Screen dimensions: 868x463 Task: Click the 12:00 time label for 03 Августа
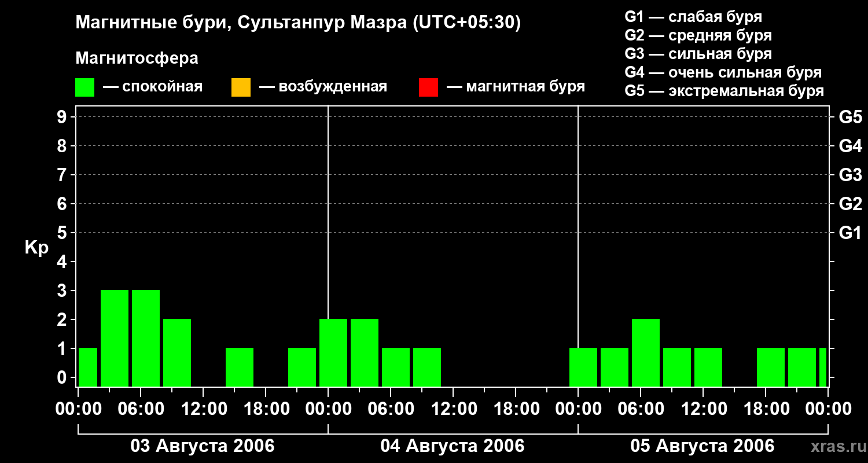pos(203,409)
